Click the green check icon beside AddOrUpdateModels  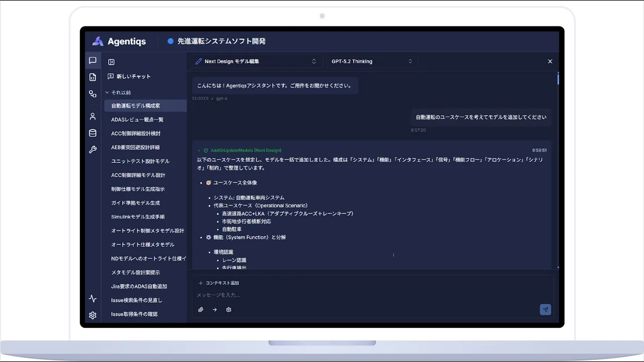click(x=206, y=150)
